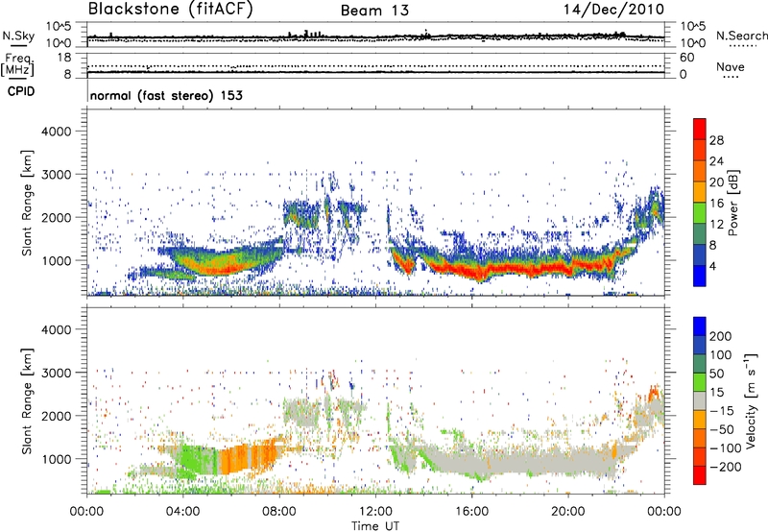The image size is (768, 532).
Task: Click the bright green 15-50 velocity swatch
Action: (x=700, y=382)
